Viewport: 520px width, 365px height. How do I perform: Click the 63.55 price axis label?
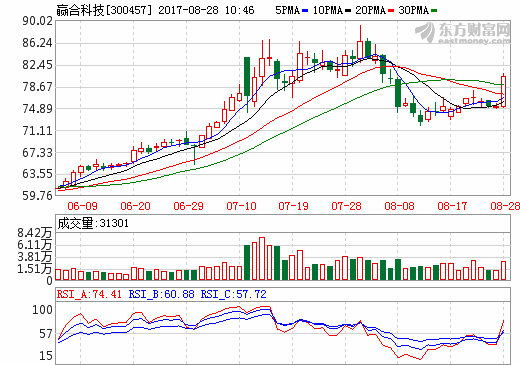[x=37, y=174]
